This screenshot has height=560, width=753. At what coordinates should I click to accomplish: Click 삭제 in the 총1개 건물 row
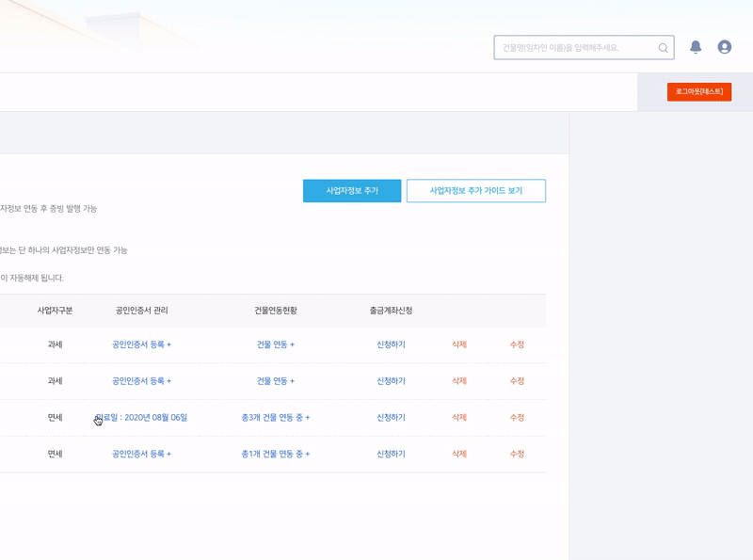click(459, 454)
